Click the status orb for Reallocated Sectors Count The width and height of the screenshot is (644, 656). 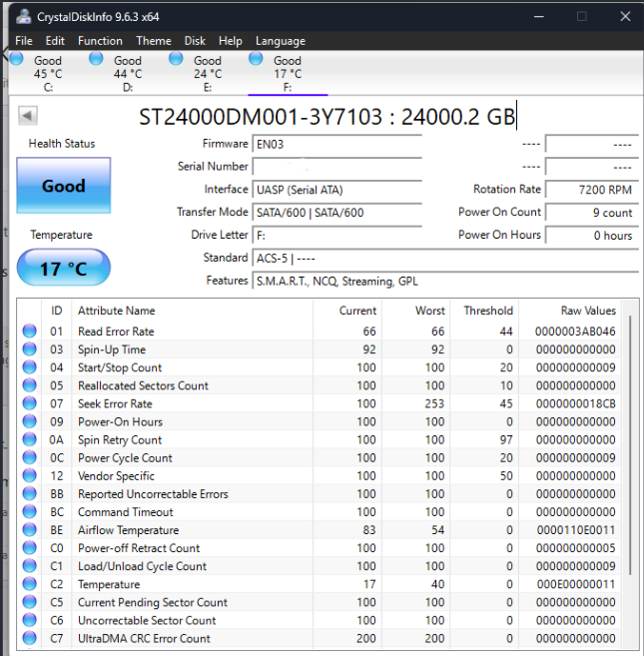29,384
